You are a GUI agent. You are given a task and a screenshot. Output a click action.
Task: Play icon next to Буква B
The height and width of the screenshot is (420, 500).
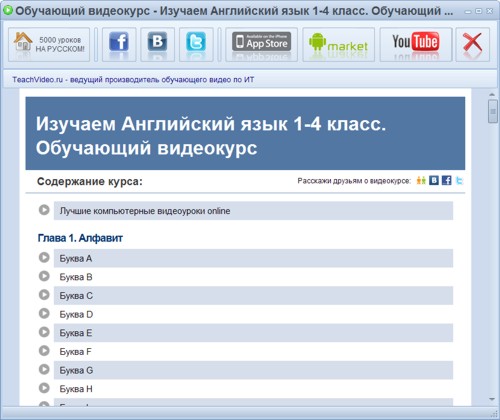tap(44, 276)
